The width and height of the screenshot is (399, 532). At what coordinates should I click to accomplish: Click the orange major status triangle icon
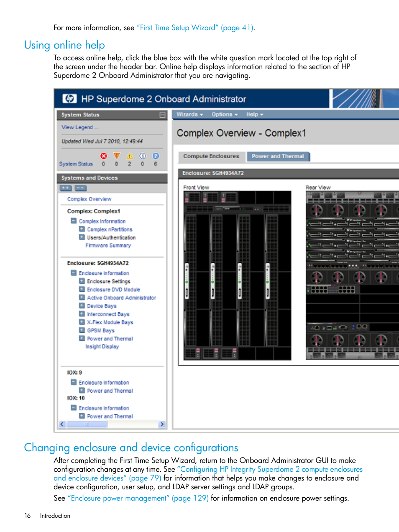(117, 156)
